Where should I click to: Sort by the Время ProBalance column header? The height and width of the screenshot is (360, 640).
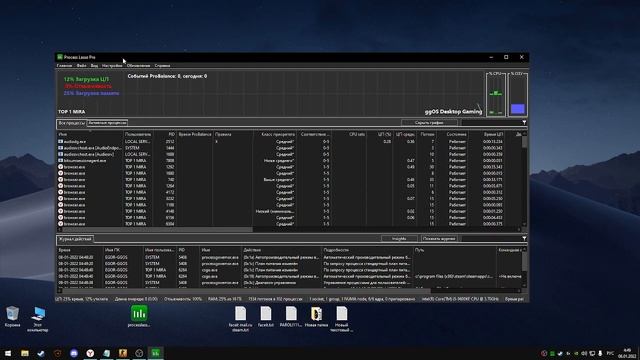[195, 134]
